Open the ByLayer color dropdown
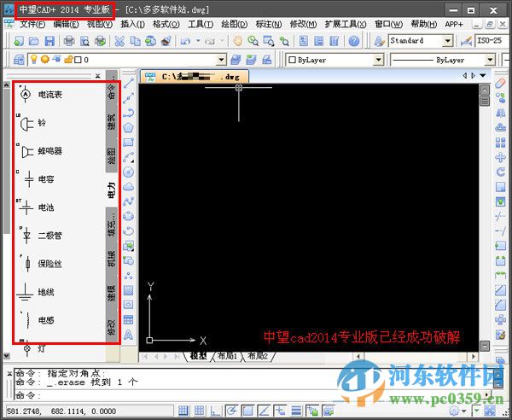The height and width of the screenshot is (420, 512). tap(378, 60)
